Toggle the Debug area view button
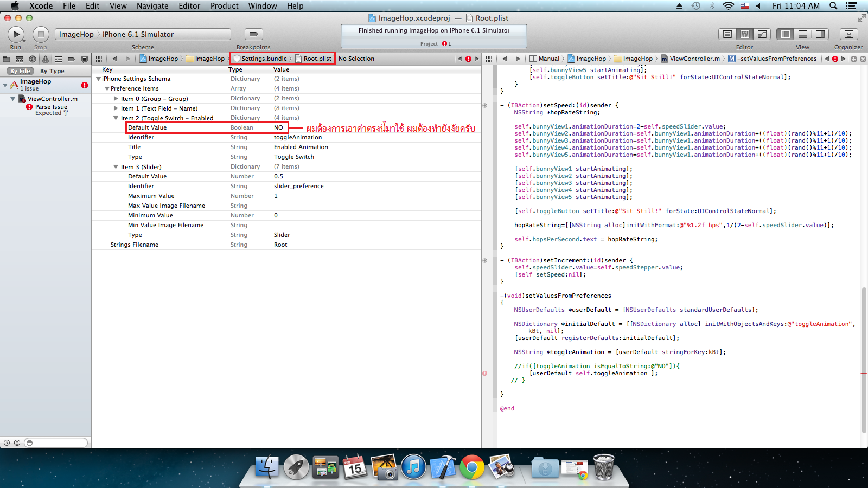 click(802, 34)
